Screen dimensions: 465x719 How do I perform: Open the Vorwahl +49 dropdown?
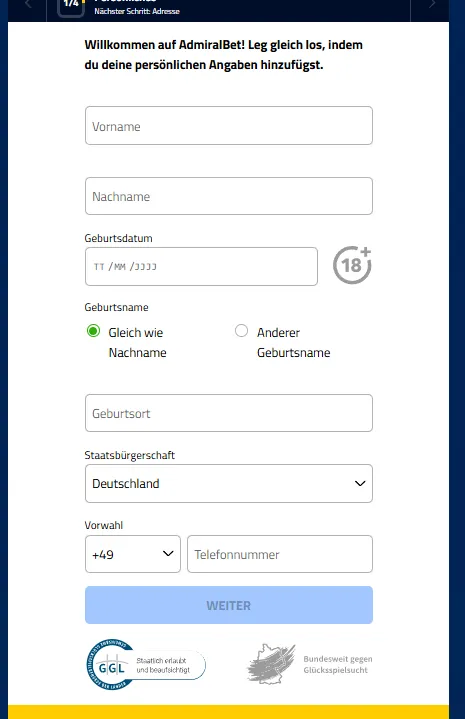click(x=133, y=554)
